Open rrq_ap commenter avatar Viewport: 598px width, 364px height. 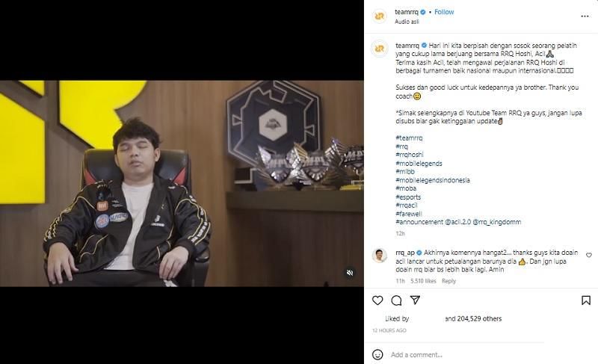[x=380, y=256]
